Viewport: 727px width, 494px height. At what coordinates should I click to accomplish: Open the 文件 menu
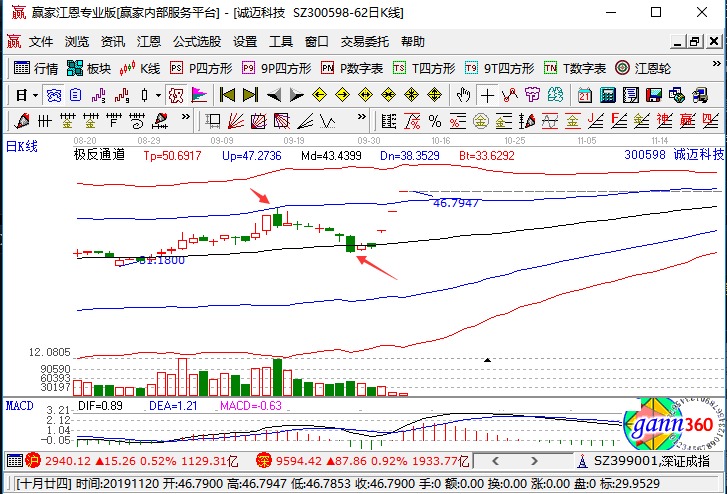pos(41,42)
